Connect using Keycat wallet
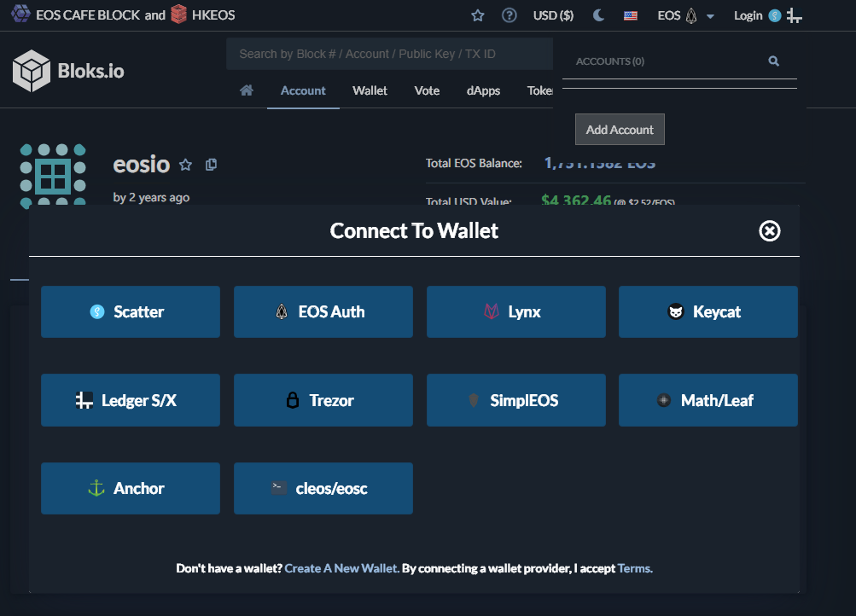Image resolution: width=856 pixels, height=616 pixels. [708, 311]
